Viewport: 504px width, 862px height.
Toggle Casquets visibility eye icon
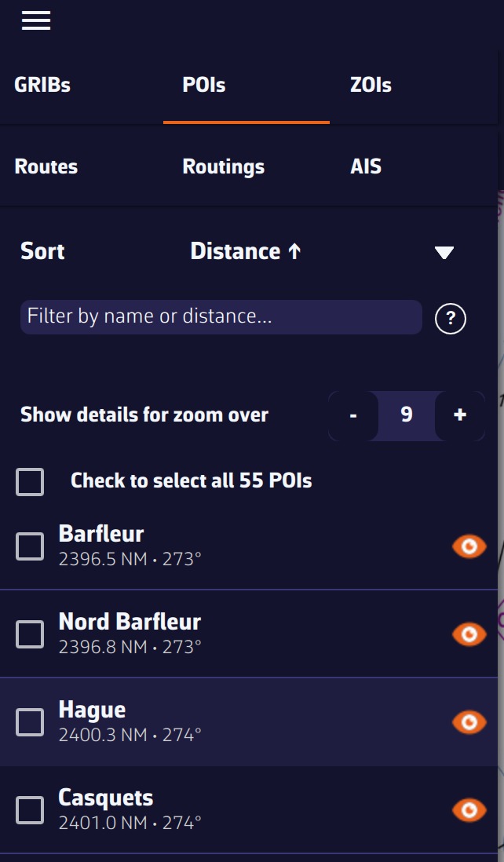click(469, 809)
